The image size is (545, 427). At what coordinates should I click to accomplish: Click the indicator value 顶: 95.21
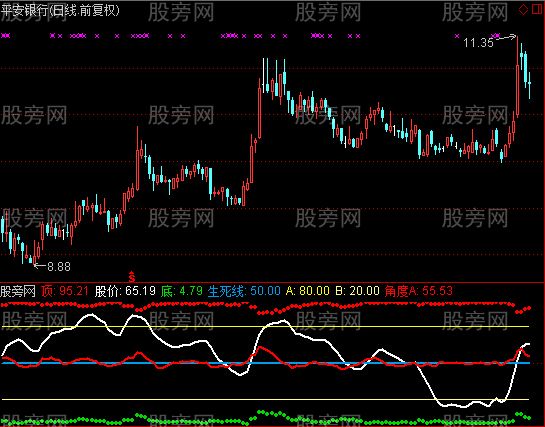pos(65,291)
